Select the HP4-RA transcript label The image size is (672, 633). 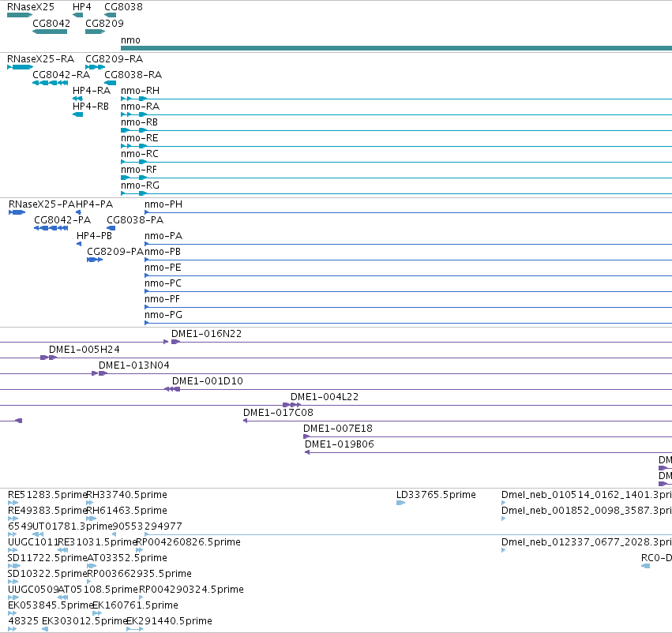pos(92,90)
